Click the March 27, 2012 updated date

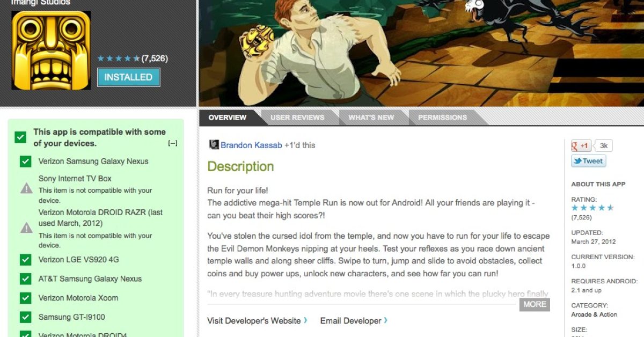[594, 241]
